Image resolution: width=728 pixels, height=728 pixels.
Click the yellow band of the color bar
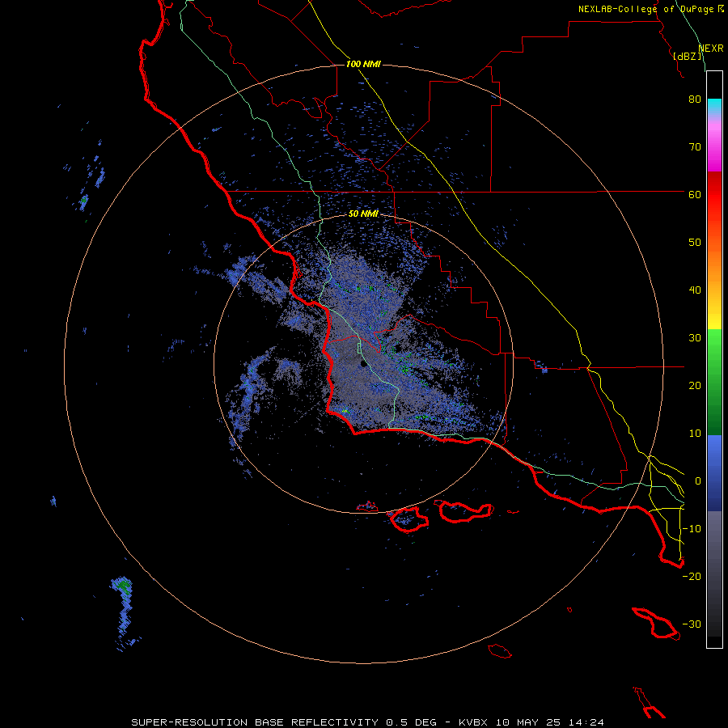point(714,320)
